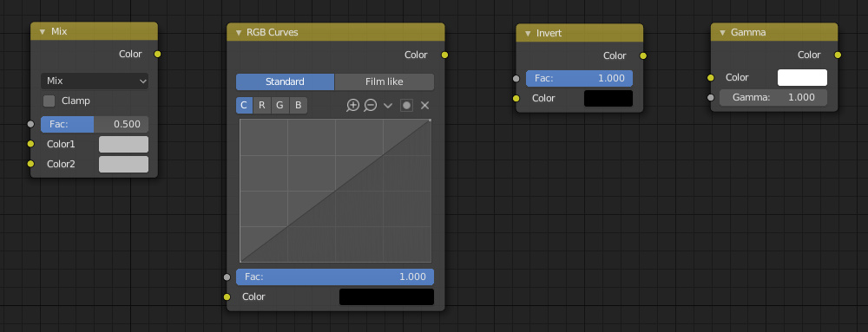The height and width of the screenshot is (332, 868).
Task: Click the Invert node Fac slider
Action: coord(580,78)
